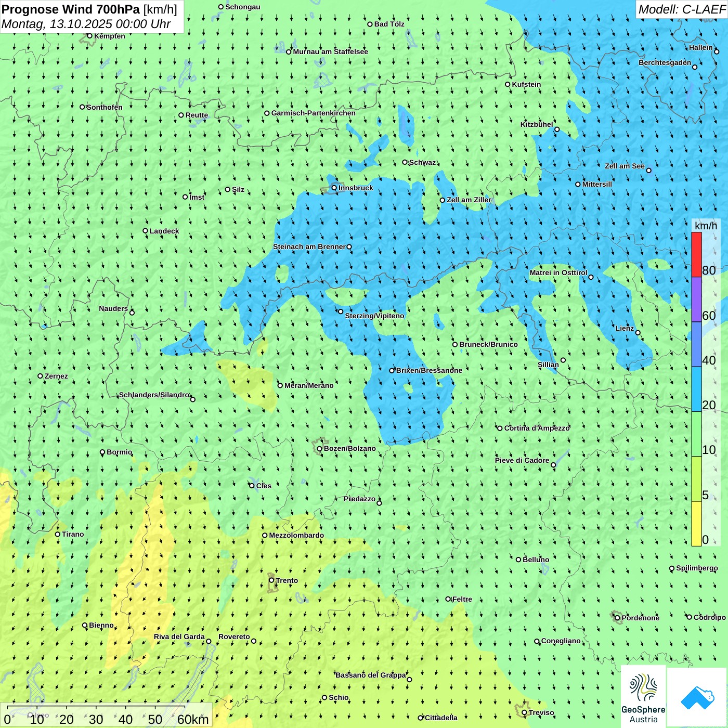Click the Landeck label
Image resolution: width=728 pixels, height=728 pixels.
[164, 231]
